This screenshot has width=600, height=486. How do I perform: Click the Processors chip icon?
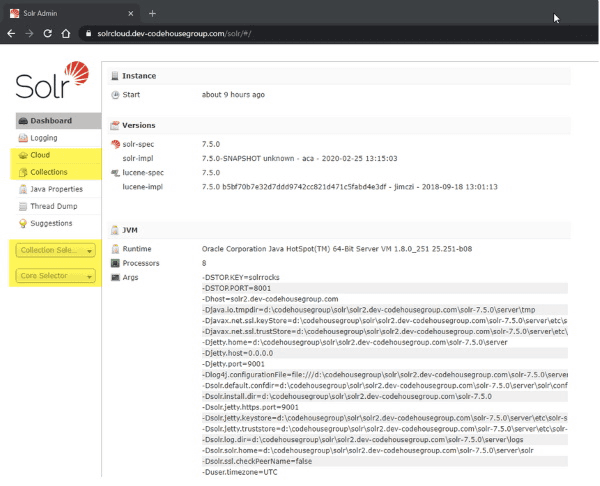(115, 263)
